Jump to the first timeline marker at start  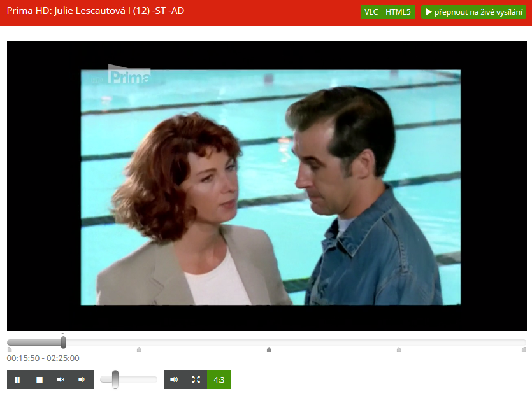tap(9, 350)
